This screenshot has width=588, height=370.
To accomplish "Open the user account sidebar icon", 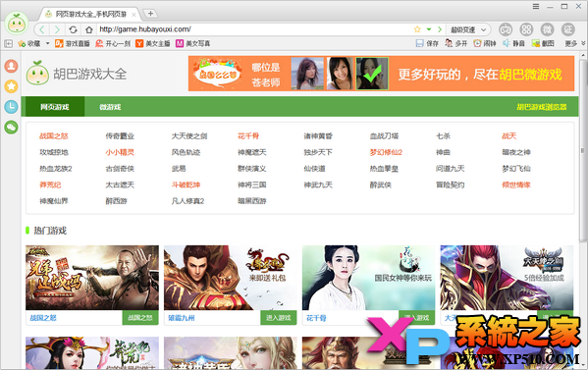I will [11, 66].
